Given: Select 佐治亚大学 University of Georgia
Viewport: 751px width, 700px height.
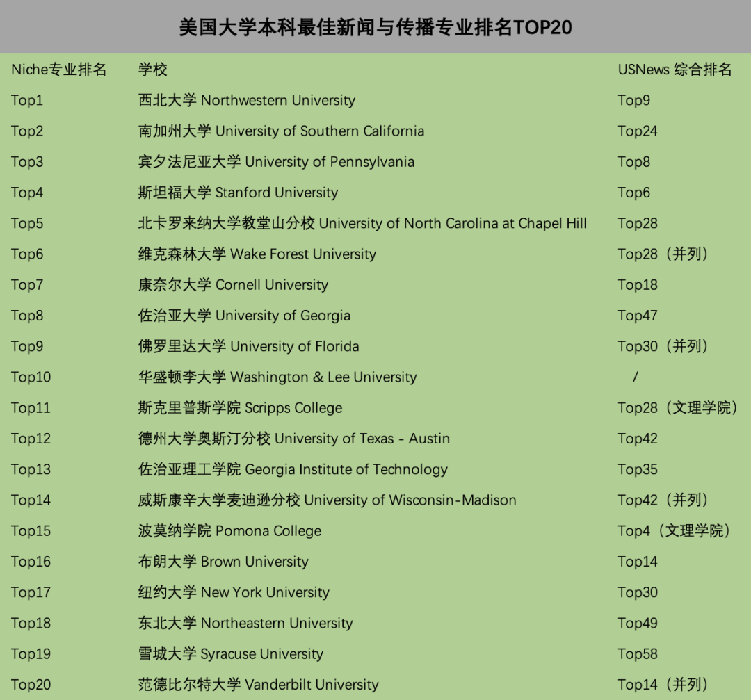Looking at the screenshot, I should pos(244,316).
